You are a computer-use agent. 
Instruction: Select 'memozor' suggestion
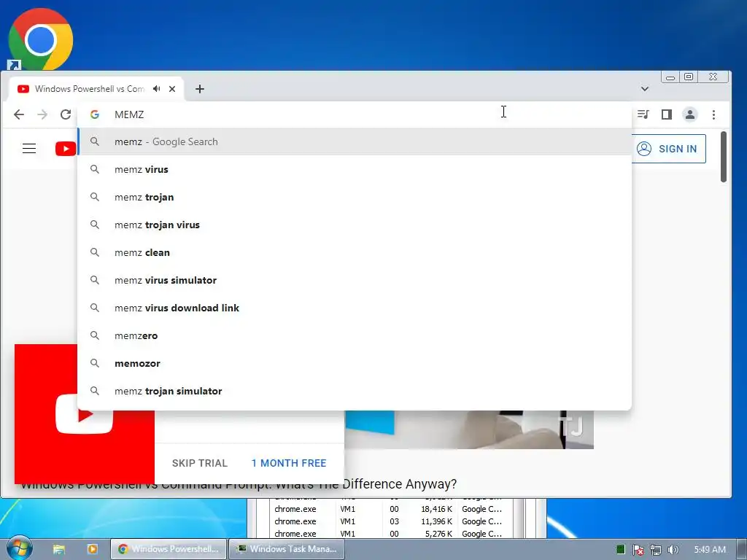pos(355,363)
